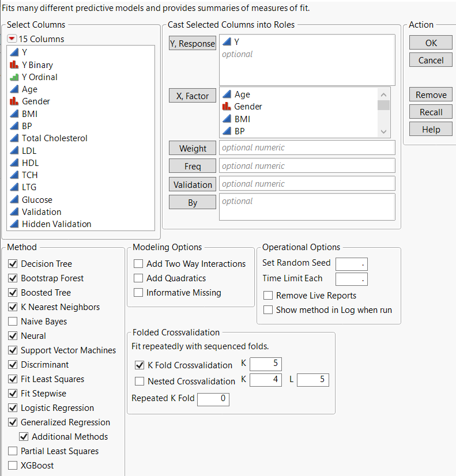Viewport: 456px width, 476px height.
Task: Click the Y icon in the Y, Response box
Action: 227,42
